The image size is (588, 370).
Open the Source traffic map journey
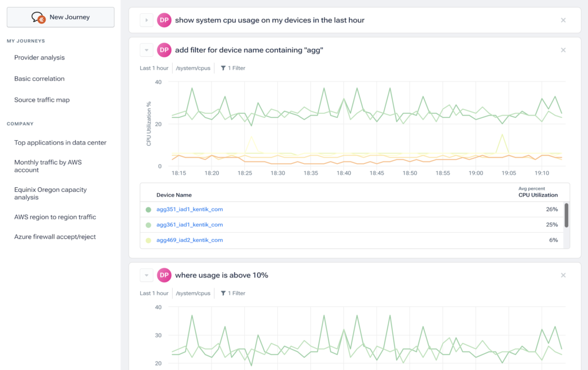(42, 100)
